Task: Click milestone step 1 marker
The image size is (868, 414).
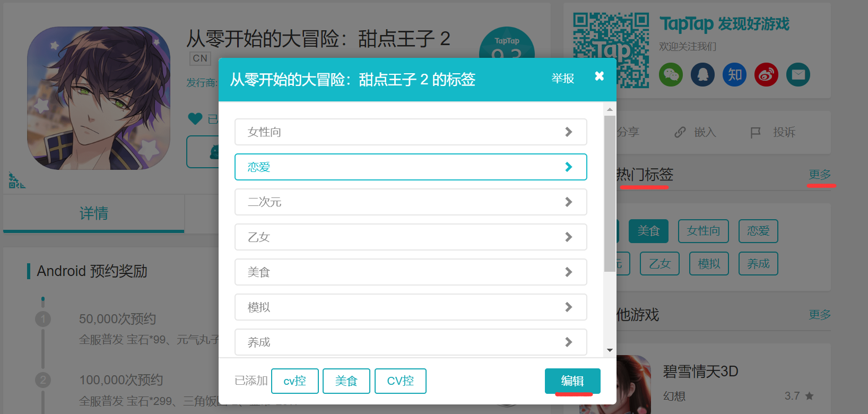Action: (x=43, y=319)
